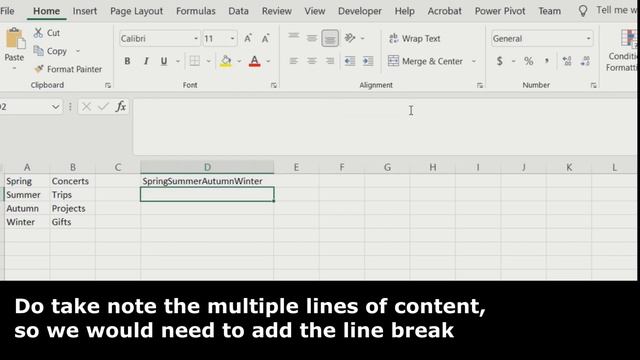Screen dimensions: 640x360
Task: Open the Orientation text angle icon
Action: click(x=350, y=38)
